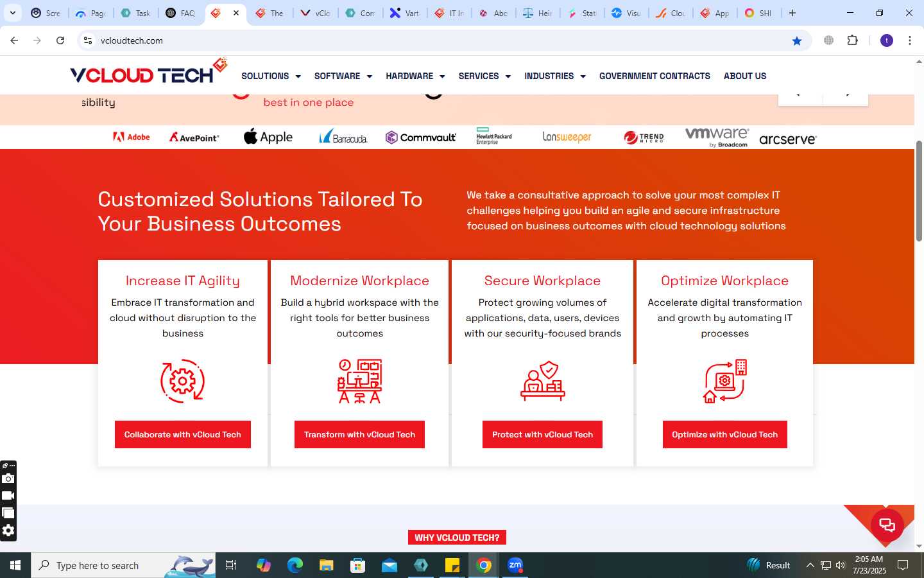Open File Explorer from the taskbar
Image resolution: width=924 pixels, height=578 pixels.
[x=327, y=565]
